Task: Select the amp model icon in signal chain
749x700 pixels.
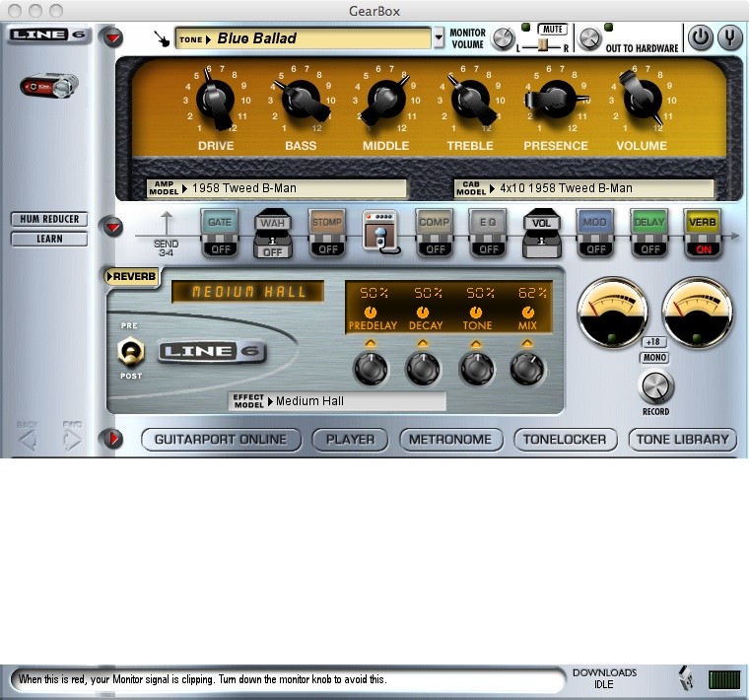Action: point(380,233)
